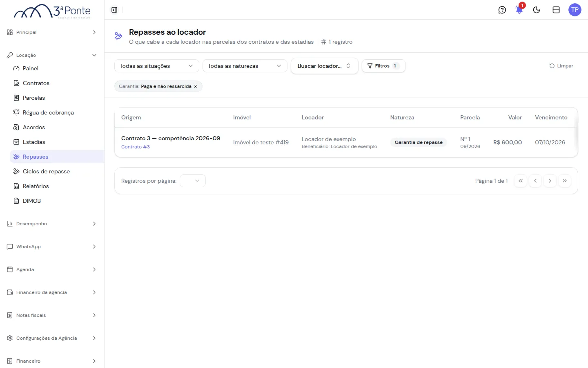Collapse the Locação menu section
Screen dimensions: 588x368
coord(52,55)
